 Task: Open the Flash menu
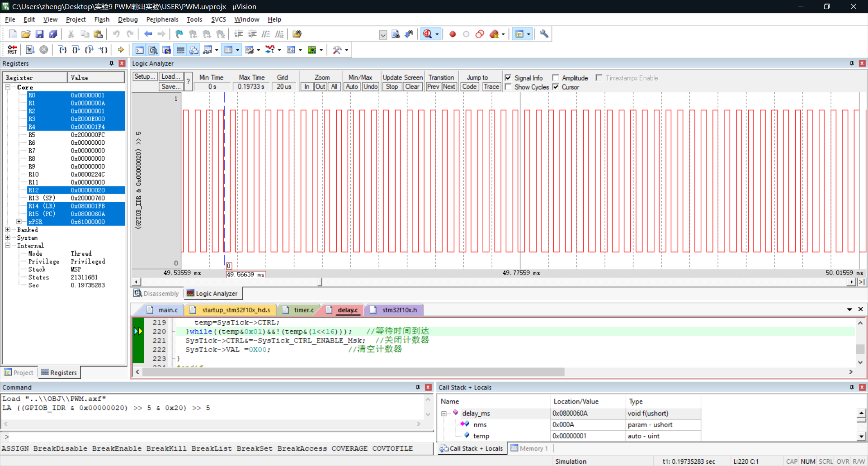[x=102, y=19]
